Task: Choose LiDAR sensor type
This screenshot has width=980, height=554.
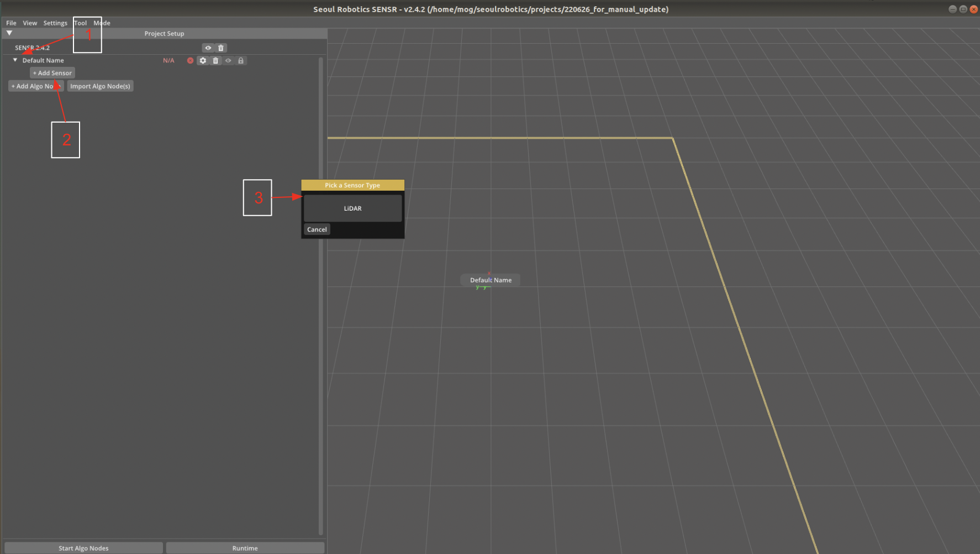Action: click(352, 208)
